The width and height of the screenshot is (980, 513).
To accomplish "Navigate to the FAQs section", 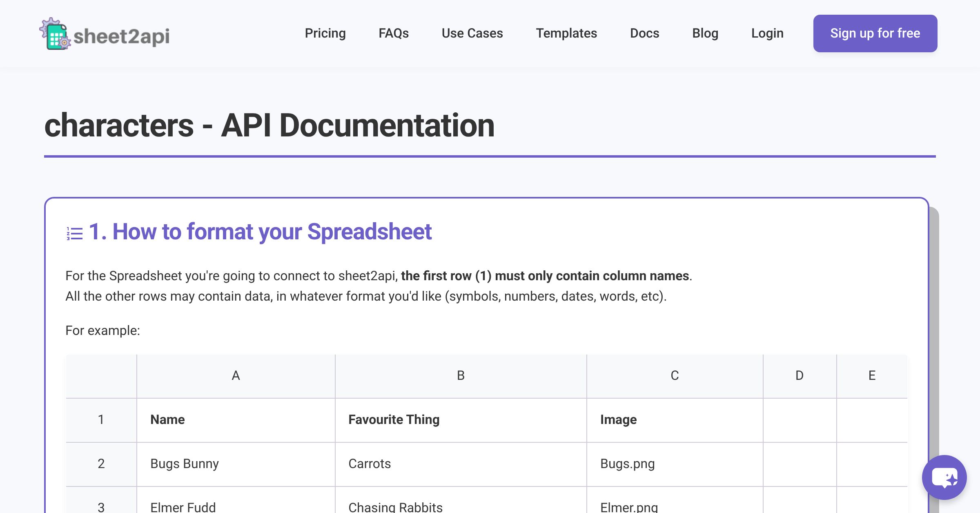I will [394, 33].
